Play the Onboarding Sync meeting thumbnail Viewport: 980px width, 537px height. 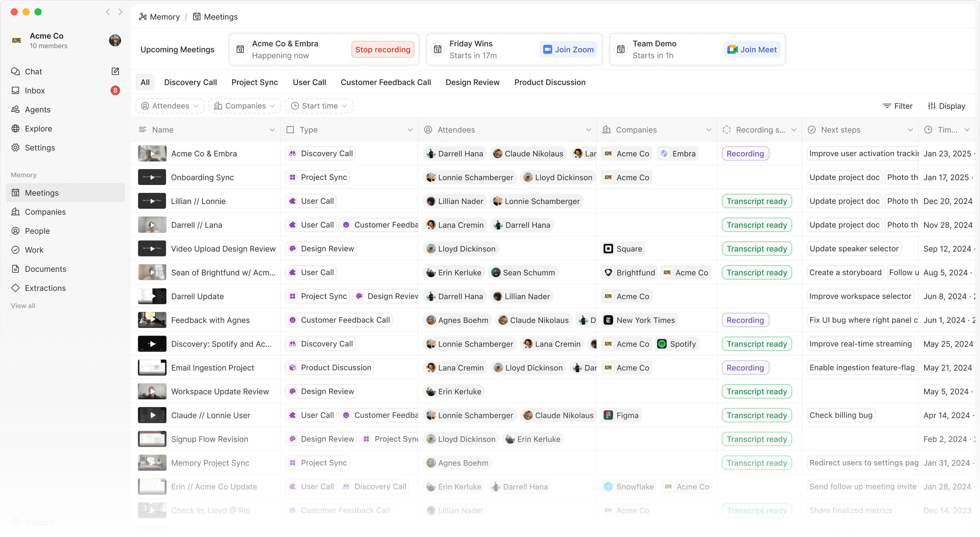(x=152, y=177)
